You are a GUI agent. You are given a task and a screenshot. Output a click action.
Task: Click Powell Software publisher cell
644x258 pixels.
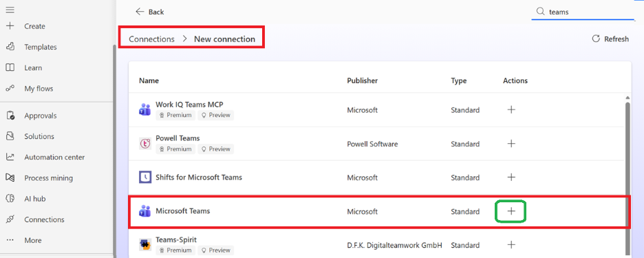(372, 144)
